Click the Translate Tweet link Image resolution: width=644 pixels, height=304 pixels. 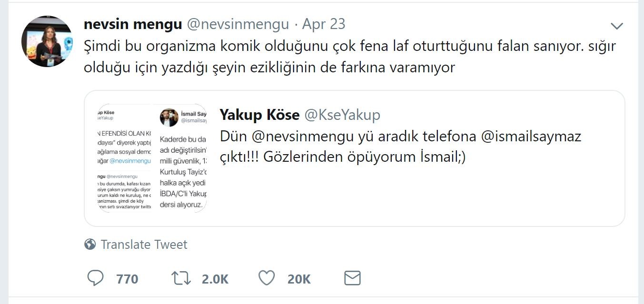(x=144, y=245)
